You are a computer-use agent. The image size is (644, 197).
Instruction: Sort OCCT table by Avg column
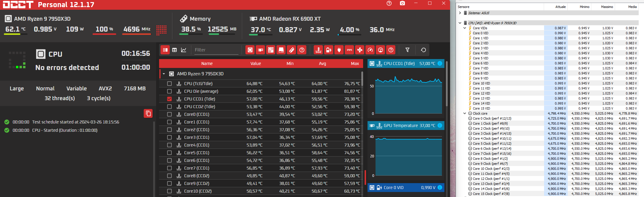pos(323,64)
